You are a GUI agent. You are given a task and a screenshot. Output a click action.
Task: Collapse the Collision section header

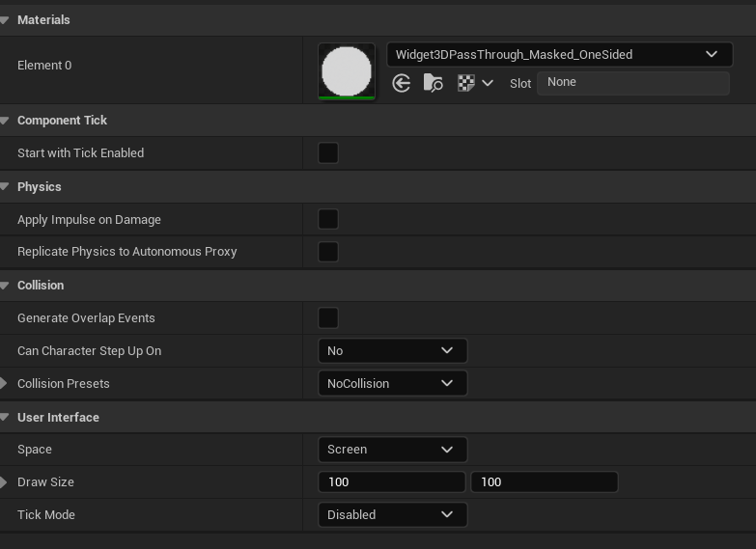pos(7,286)
